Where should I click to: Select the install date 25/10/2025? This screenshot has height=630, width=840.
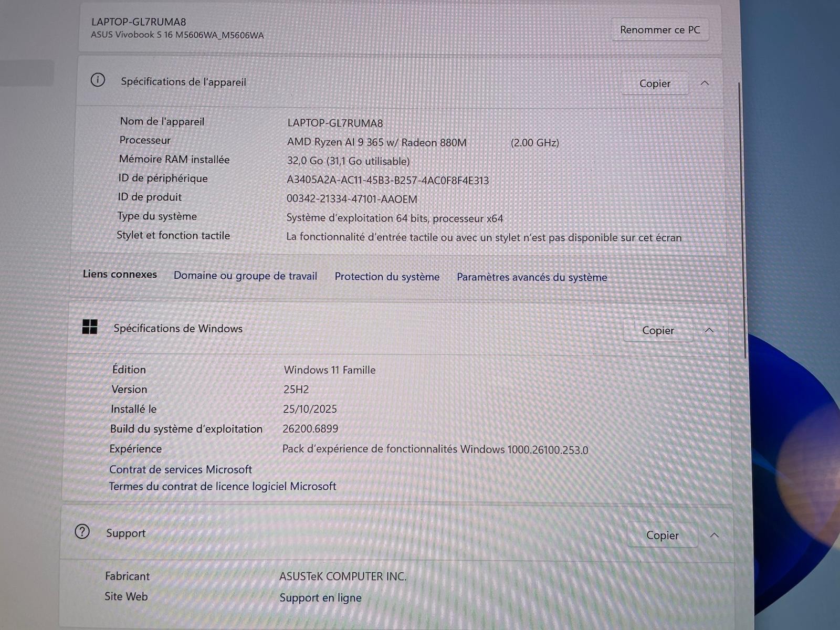click(x=310, y=409)
